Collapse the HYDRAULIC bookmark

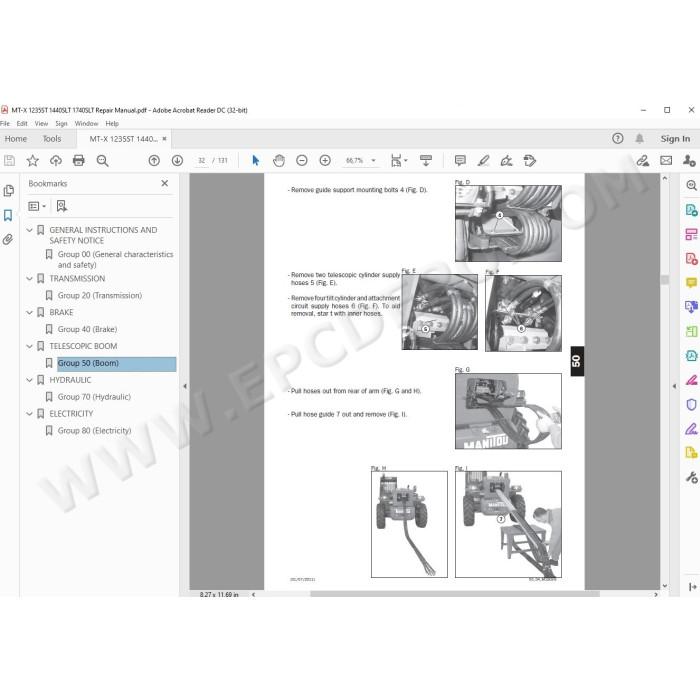[x=29, y=380]
